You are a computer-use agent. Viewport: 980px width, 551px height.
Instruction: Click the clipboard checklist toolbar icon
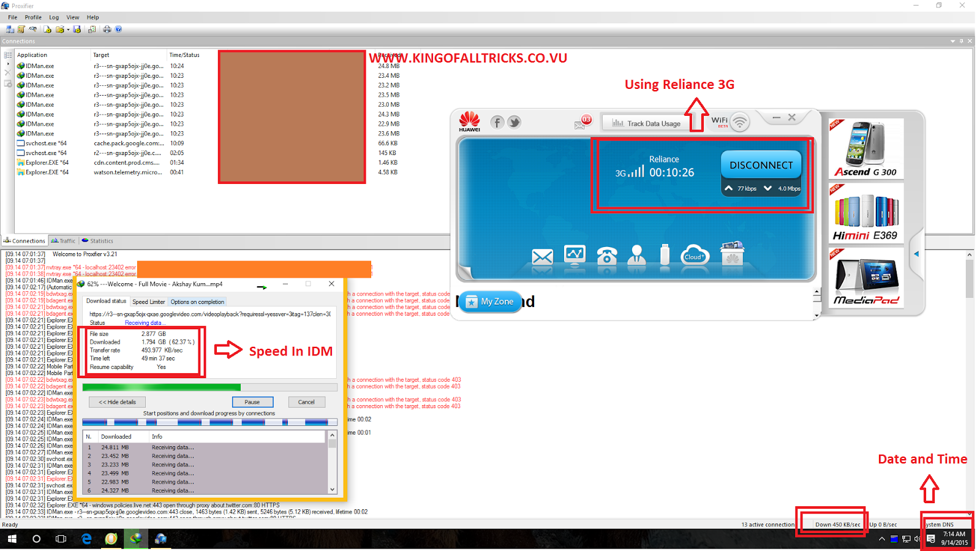(x=92, y=29)
